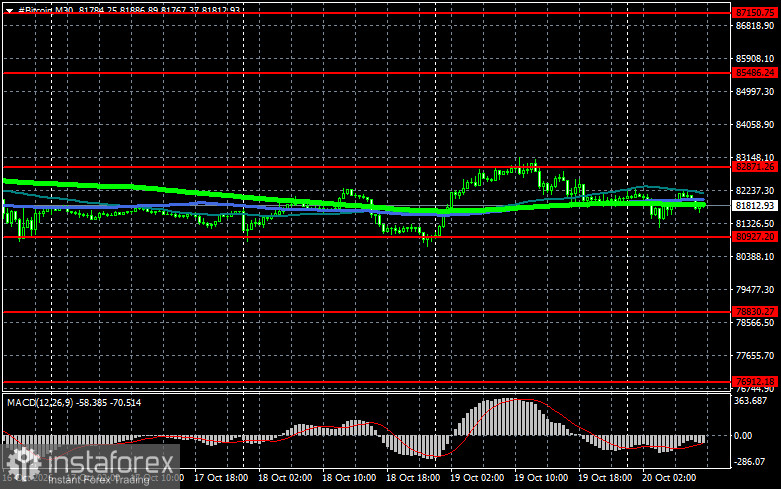Click the current price tag 81812.93

[755, 205]
